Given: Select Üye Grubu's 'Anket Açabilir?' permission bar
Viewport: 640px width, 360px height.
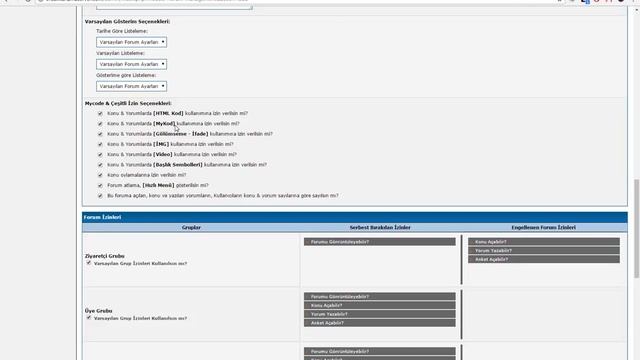Looking at the screenshot, I should tap(380, 323).
